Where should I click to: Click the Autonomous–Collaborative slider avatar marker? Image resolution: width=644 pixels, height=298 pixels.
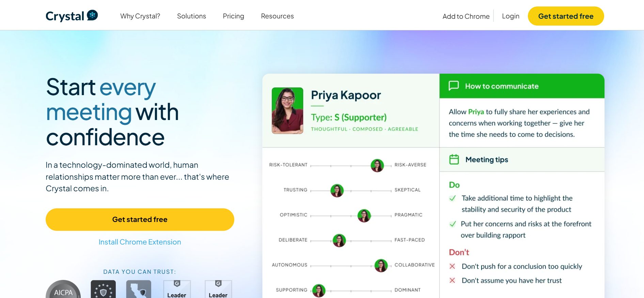click(x=381, y=265)
